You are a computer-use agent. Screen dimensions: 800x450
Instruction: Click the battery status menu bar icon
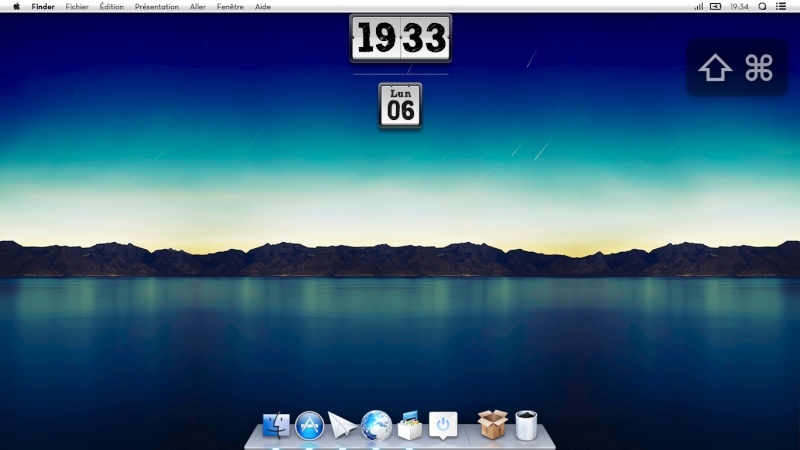(715, 6)
